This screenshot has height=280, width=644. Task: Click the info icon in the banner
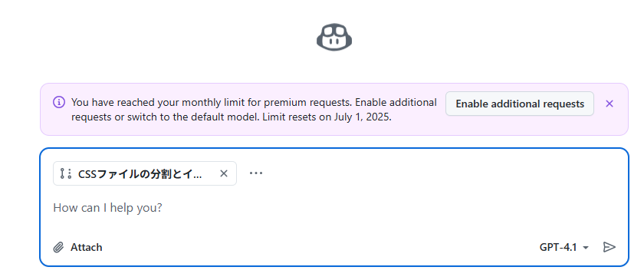59,102
